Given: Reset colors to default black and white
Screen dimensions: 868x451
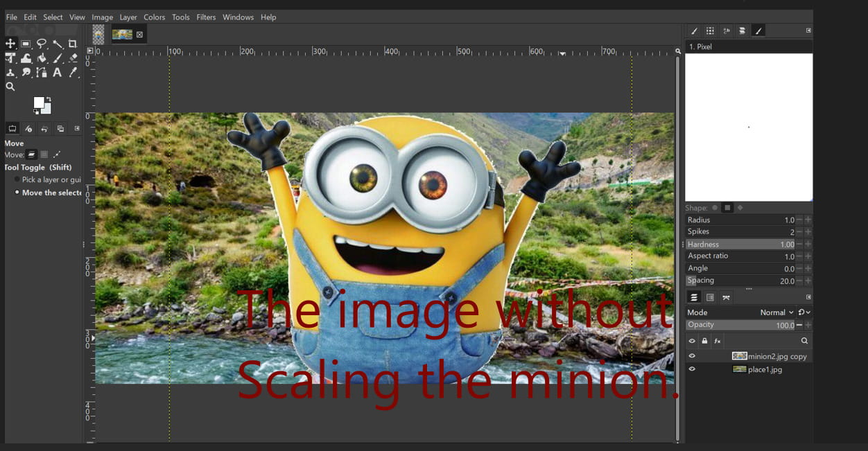Looking at the screenshot, I should (x=36, y=112).
